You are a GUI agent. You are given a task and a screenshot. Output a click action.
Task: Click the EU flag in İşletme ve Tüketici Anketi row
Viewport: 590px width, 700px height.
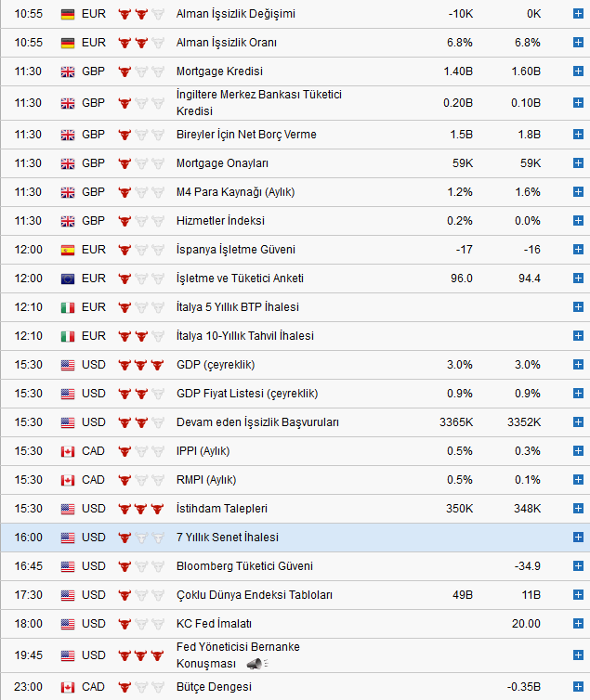(x=68, y=279)
